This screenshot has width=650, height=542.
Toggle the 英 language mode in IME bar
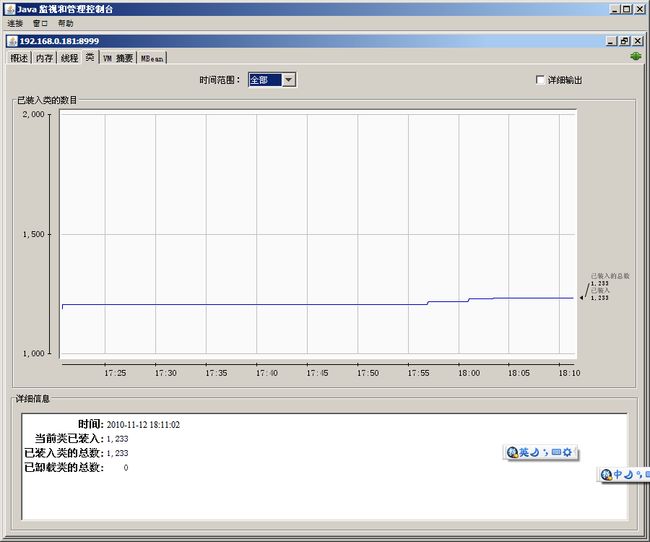[x=524, y=452]
